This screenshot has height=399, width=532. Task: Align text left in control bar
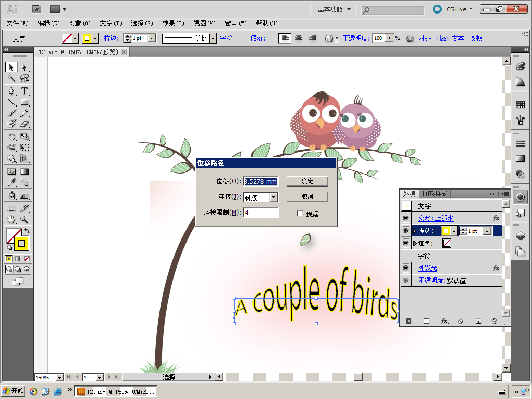[x=285, y=38]
